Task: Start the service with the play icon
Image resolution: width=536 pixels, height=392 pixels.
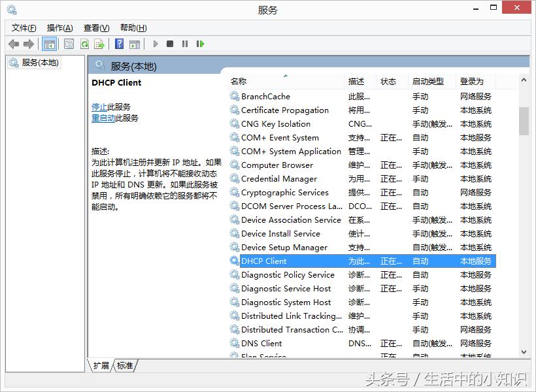Action: tap(155, 44)
